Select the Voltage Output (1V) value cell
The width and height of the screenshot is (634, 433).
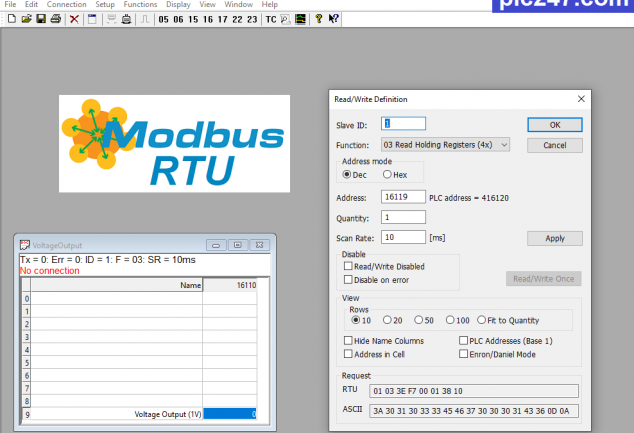(x=230, y=414)
